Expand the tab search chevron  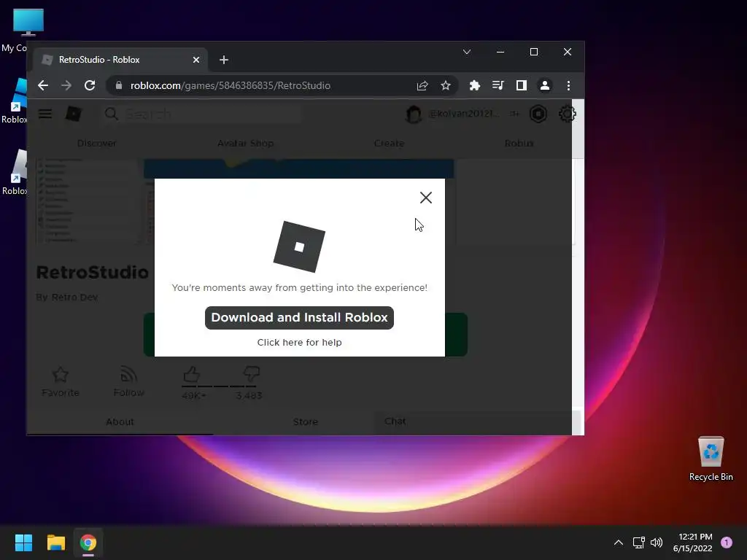467,52
